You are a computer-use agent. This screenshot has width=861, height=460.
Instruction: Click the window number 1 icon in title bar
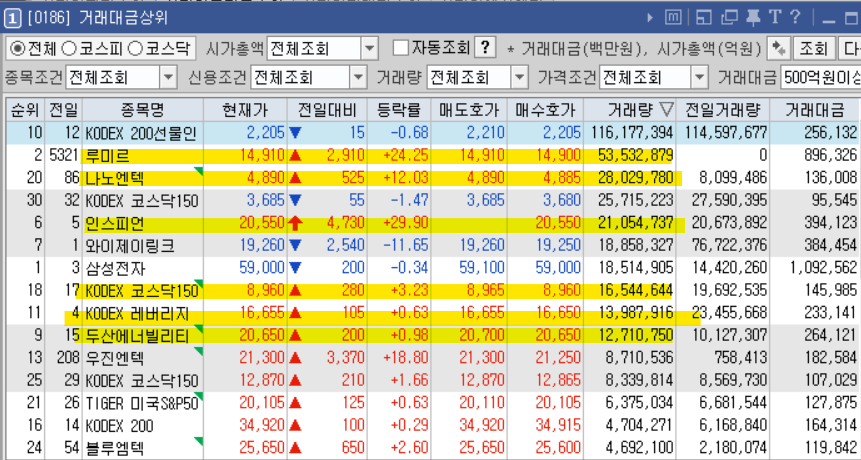[12, 18]
